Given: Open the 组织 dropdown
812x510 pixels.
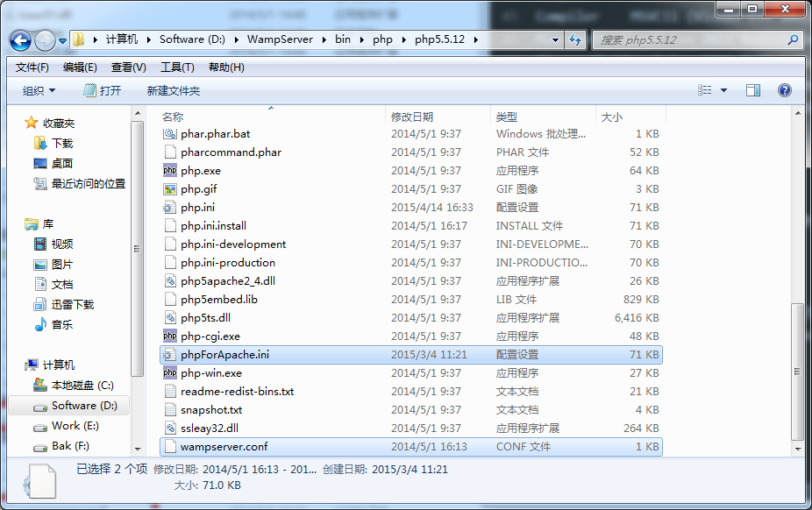Looking at the screenshot, I should 39,90.
